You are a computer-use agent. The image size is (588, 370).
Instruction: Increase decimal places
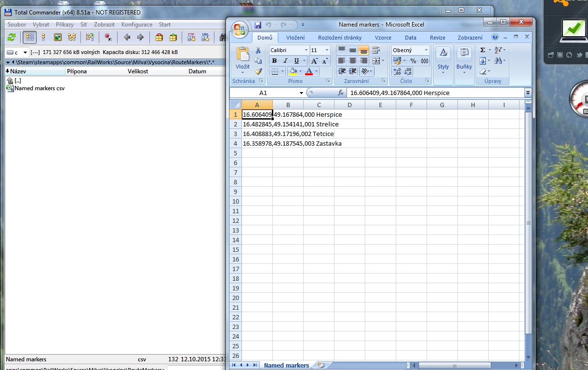[x=397, y=71]
